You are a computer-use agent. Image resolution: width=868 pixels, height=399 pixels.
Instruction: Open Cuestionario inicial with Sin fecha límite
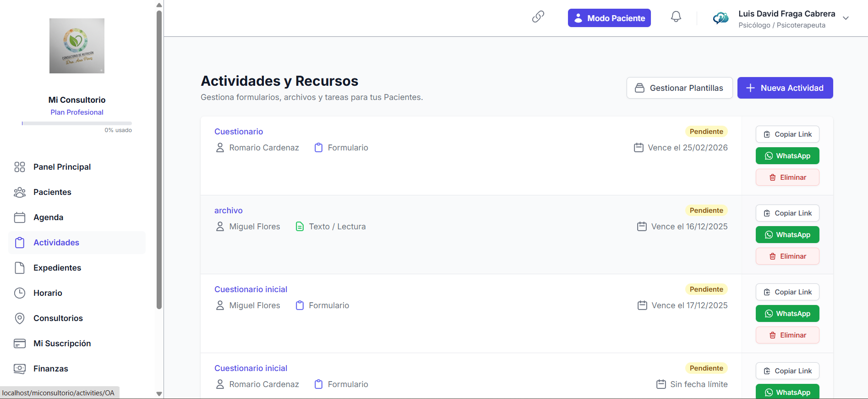(x=251, y=368)
